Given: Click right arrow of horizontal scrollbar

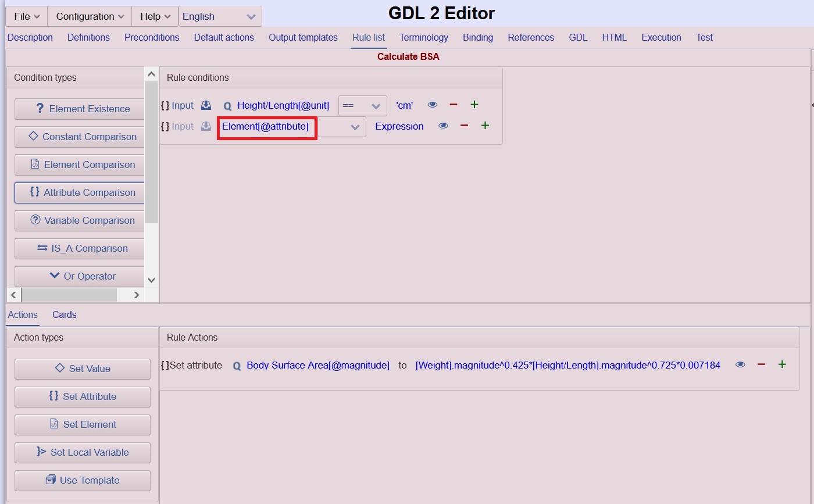Looking at the screenshot, I should click(x=137, y=295).
